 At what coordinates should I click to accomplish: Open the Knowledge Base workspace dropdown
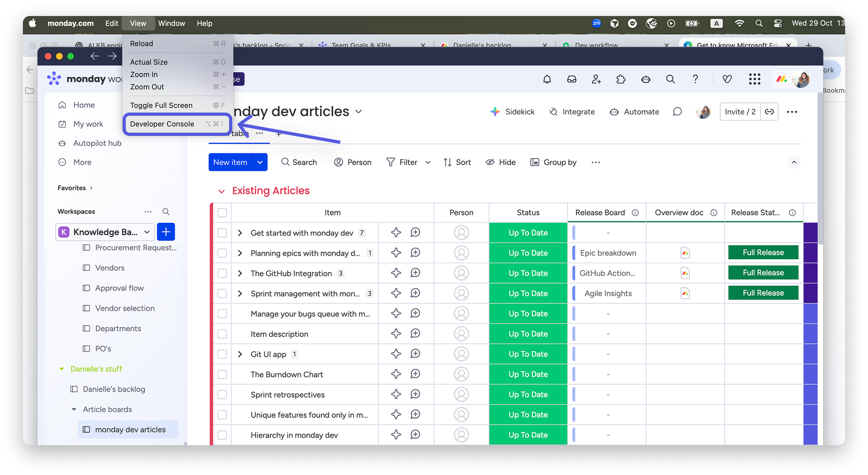click(105, 232)
